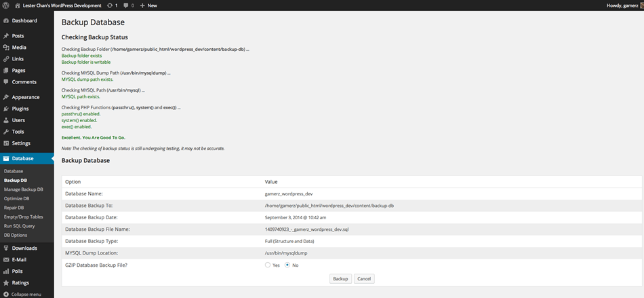
Task: Open the Plugins menu
Action: point(20,109)
